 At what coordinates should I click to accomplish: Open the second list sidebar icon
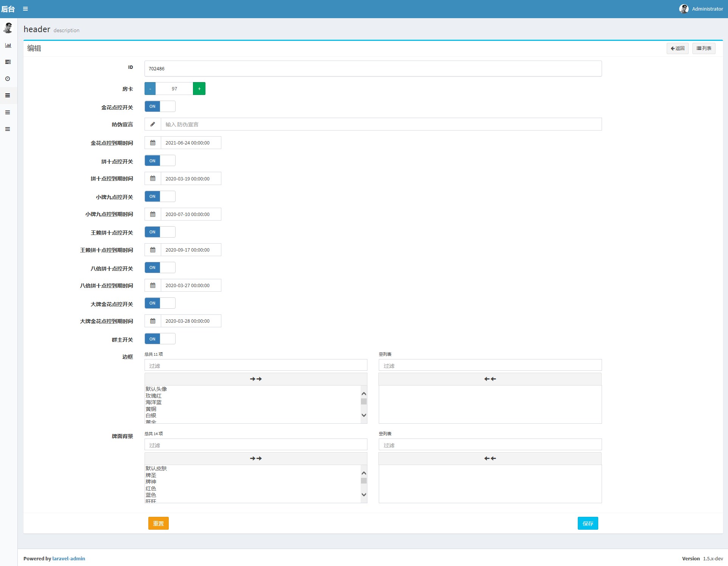pos(8,112)
